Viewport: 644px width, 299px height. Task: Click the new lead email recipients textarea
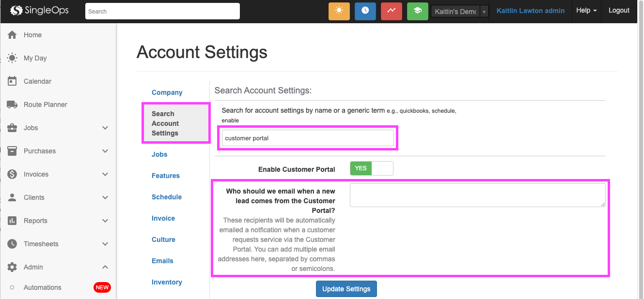point(477,195)
